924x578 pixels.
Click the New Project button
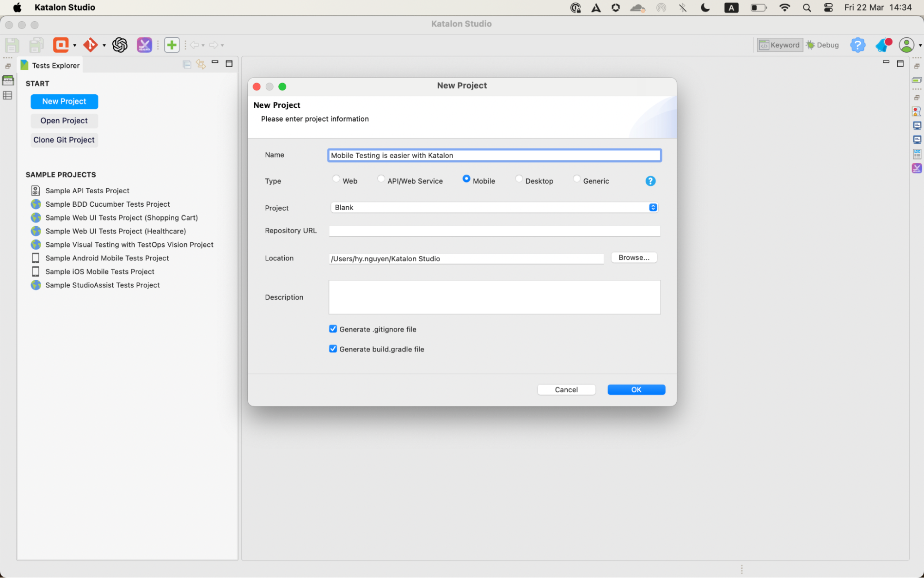point(64,102)
